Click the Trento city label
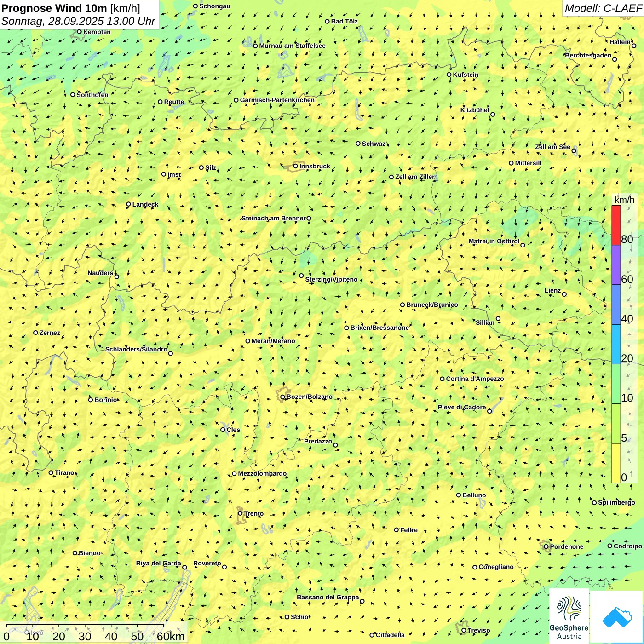Image resolution: width=644 pixels, height=644 pixels. (x=254, y=513)
